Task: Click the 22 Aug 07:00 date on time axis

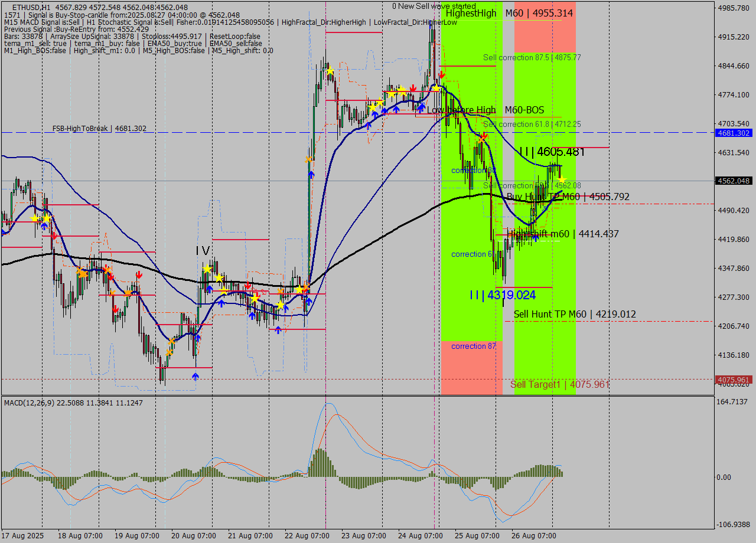Action: click(308, 536)
